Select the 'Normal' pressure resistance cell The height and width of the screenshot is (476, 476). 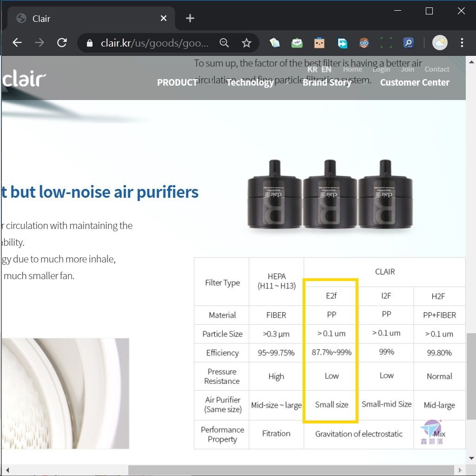[439, 376]
